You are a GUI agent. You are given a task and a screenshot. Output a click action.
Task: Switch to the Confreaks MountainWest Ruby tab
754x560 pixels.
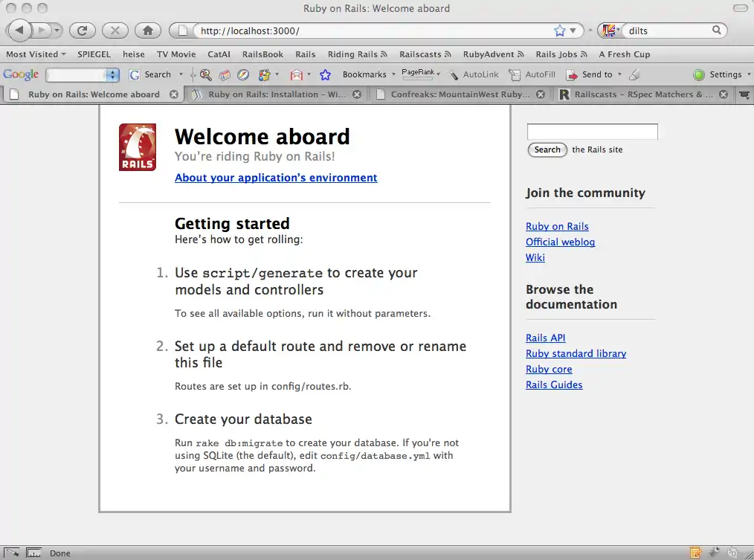coord(460,94)
